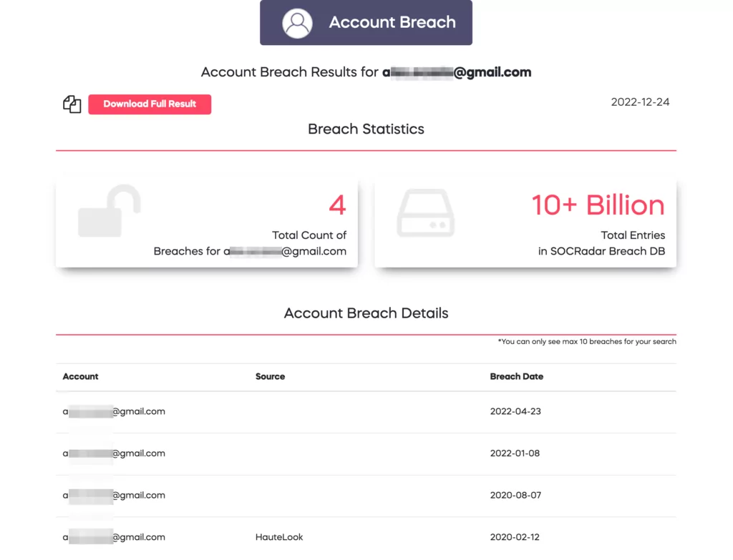Select the red breach count '4'
This screenshot has height=560, width=733.
pyautogui.click(x=337, y=205)
